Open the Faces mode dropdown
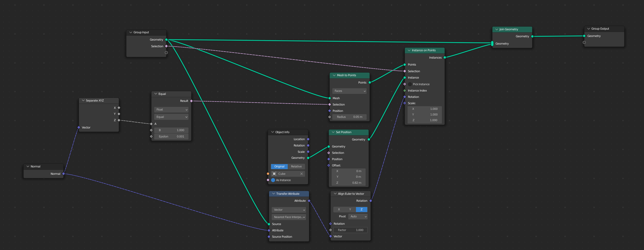 (349, 91)
